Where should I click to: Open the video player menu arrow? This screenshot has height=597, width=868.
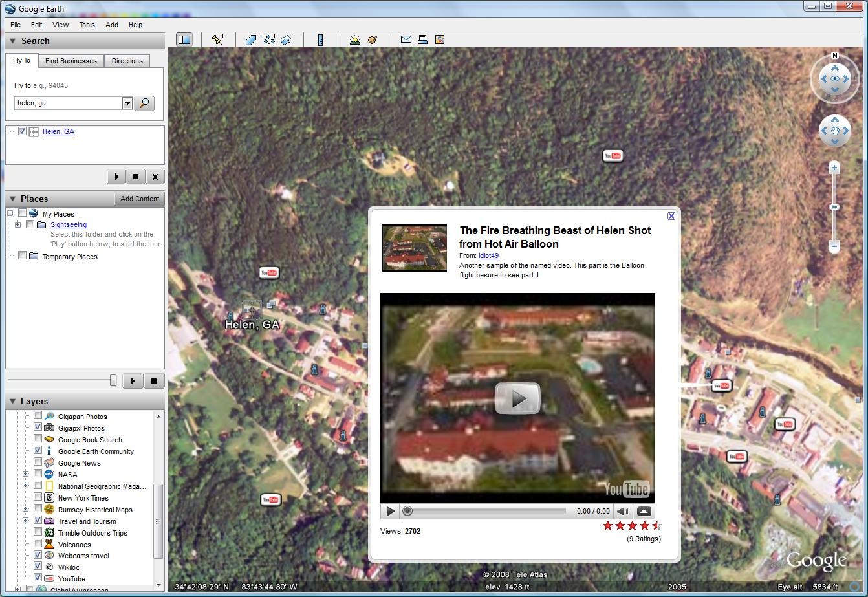[x=644, y=511]
